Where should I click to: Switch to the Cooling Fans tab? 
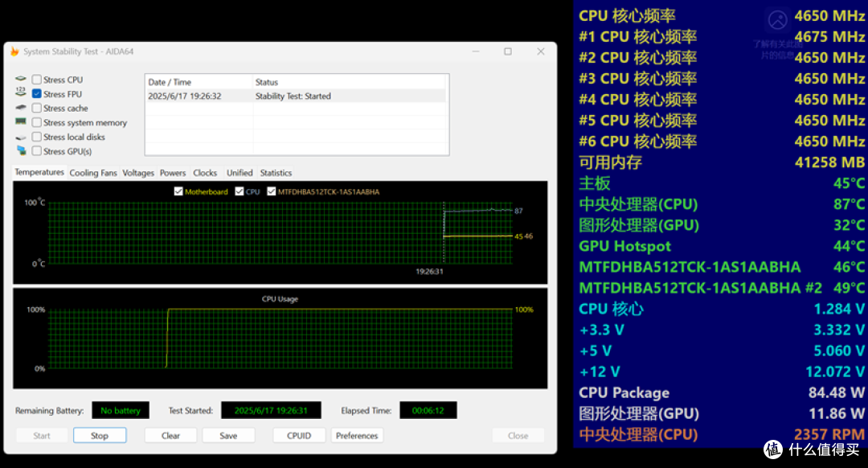93,173
